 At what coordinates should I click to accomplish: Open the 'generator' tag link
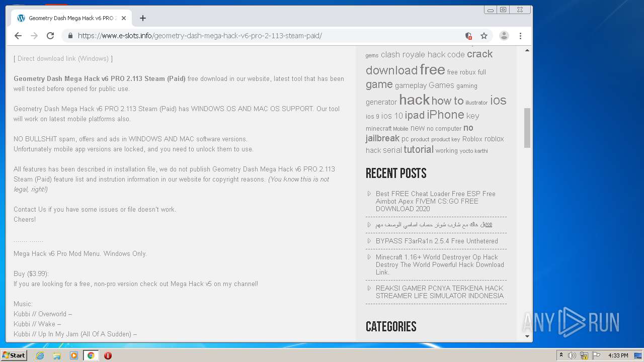coord(381,102)
